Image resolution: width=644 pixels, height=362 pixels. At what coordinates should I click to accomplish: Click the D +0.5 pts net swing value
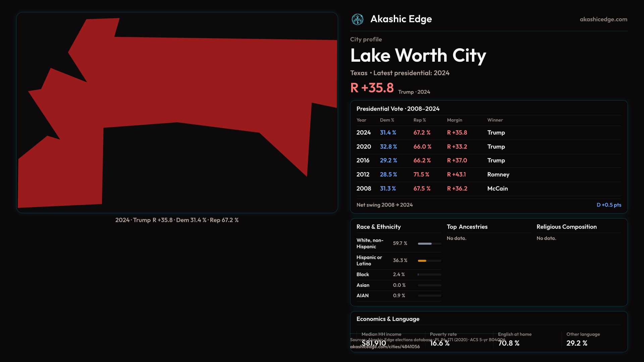click(x=608, y=205)
